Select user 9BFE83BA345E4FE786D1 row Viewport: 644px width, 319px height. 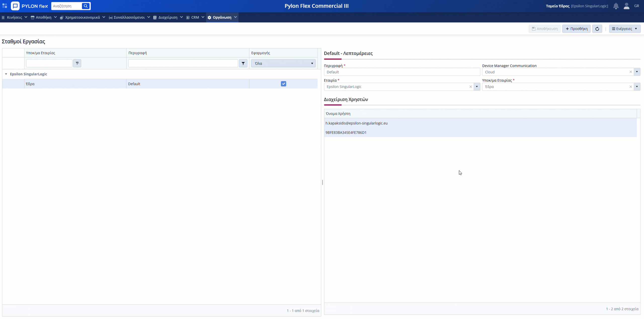tap(480, 132)
